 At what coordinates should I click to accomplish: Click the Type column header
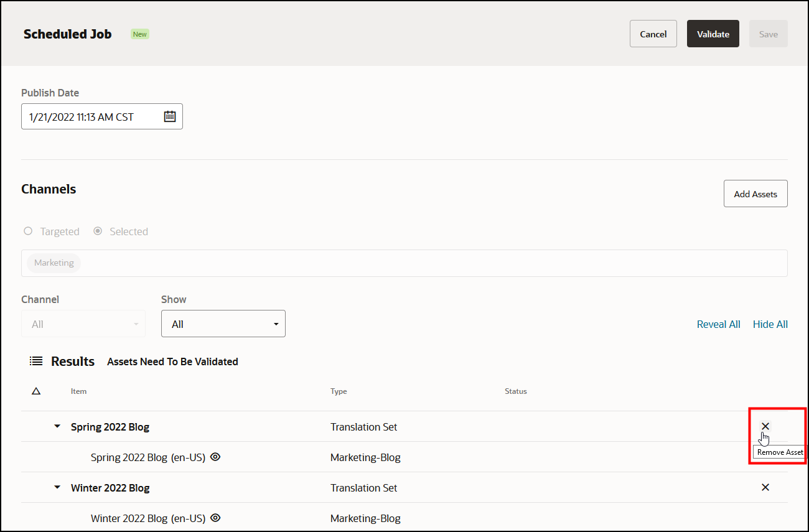point(339,391)
